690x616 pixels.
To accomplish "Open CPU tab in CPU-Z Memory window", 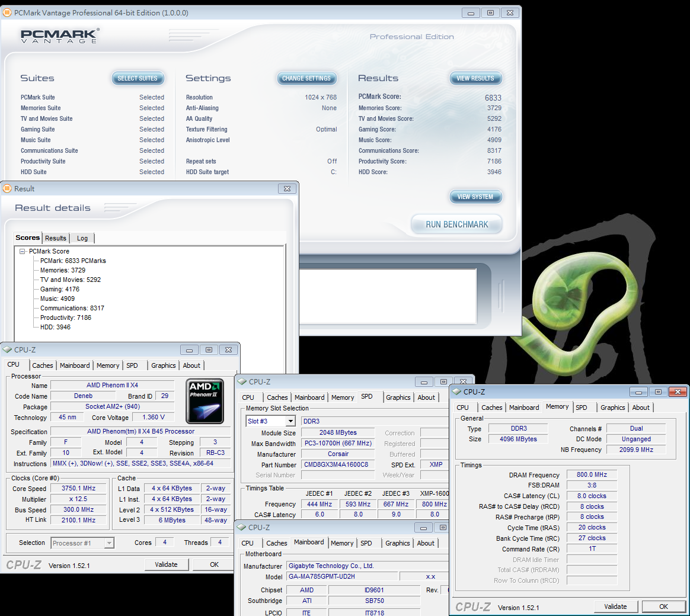I will pos(462,408).
